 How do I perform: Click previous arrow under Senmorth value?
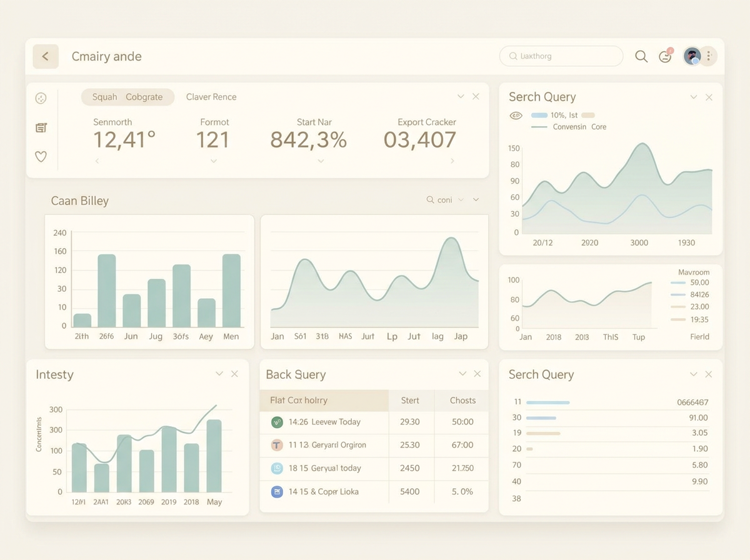97,161
